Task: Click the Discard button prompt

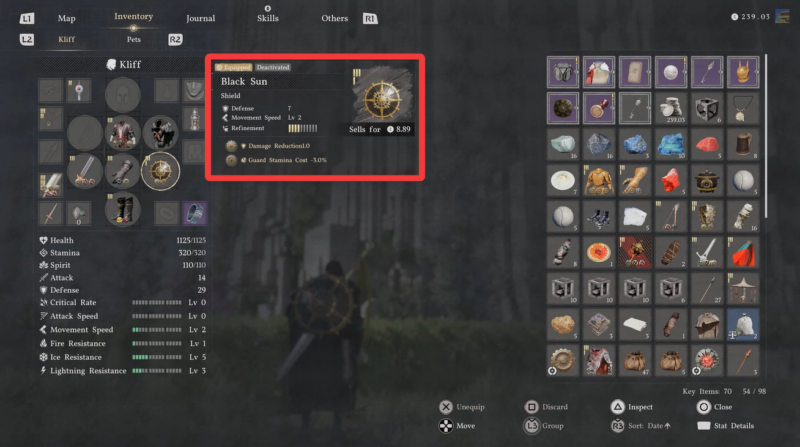Action: tap(546, 407)
